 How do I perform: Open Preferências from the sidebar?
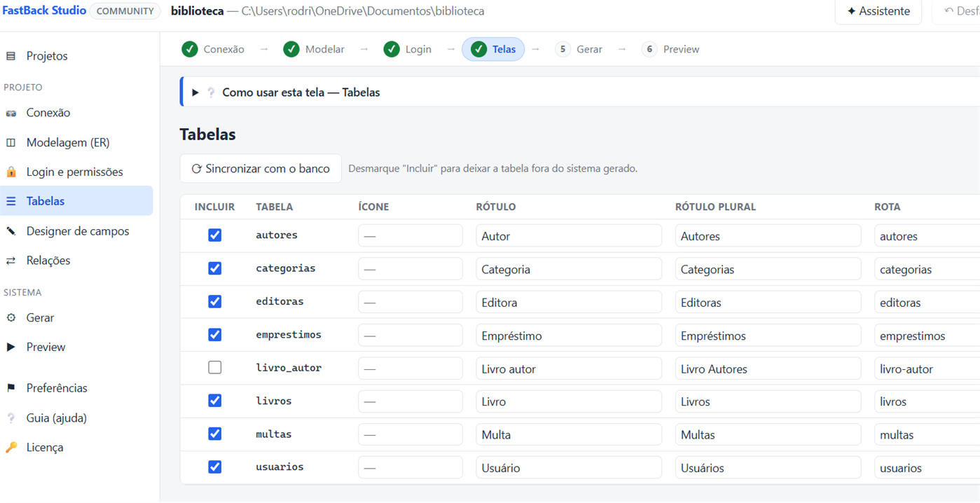57,388
